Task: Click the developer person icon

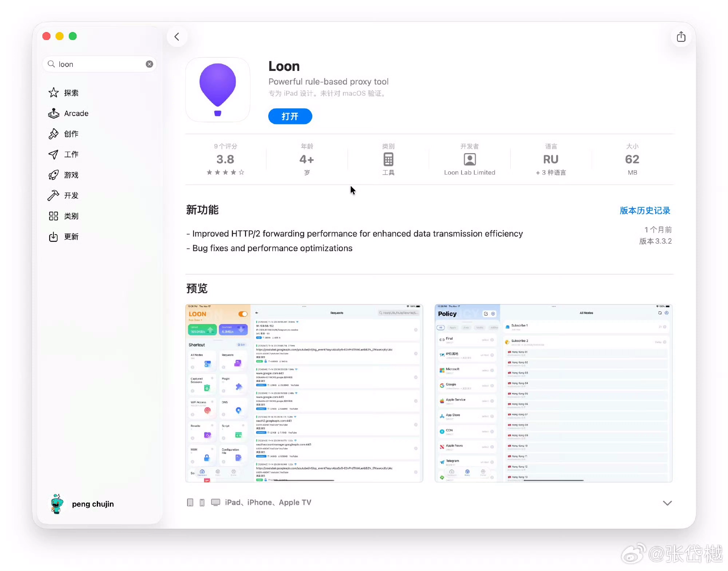Action: point(470,159)
